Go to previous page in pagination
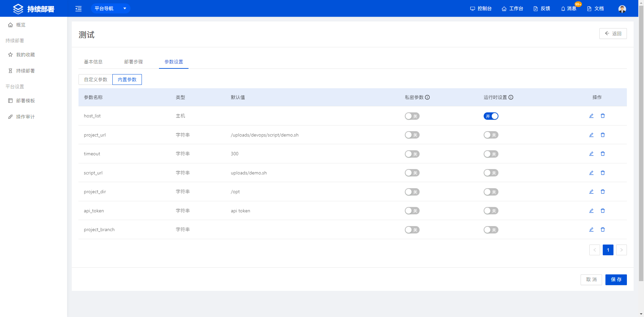 pyautogui.click(x=595, y=250)
